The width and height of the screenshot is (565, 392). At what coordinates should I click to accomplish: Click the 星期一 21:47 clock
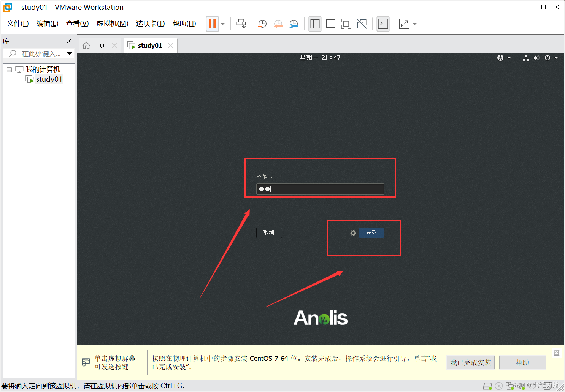point(320,57)
